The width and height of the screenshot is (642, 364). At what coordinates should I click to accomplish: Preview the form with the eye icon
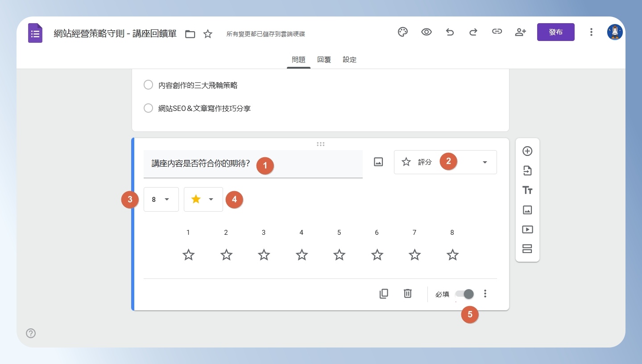(x=427, y=32)
